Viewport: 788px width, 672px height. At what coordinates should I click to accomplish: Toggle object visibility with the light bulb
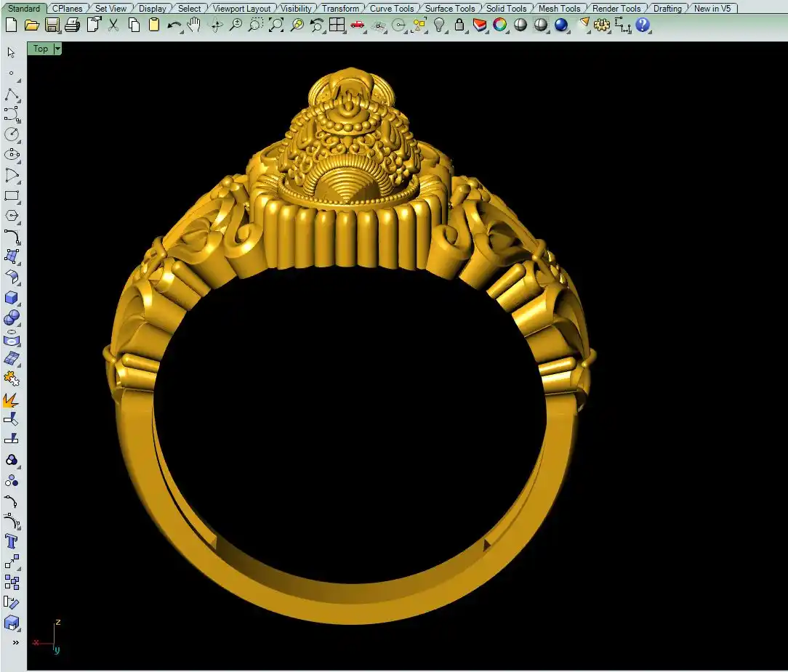pos(439,25)
